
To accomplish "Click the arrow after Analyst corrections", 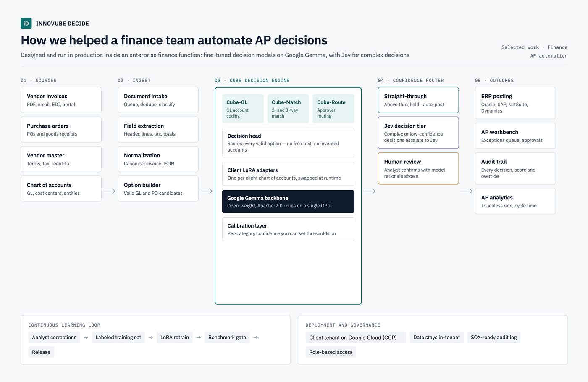I will click(86, 337).
